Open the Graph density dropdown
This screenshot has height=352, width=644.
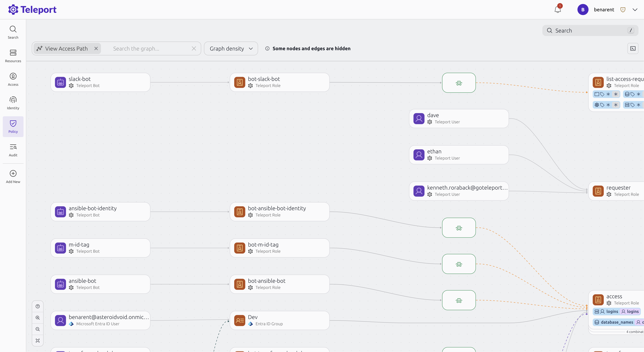[231, 49]
